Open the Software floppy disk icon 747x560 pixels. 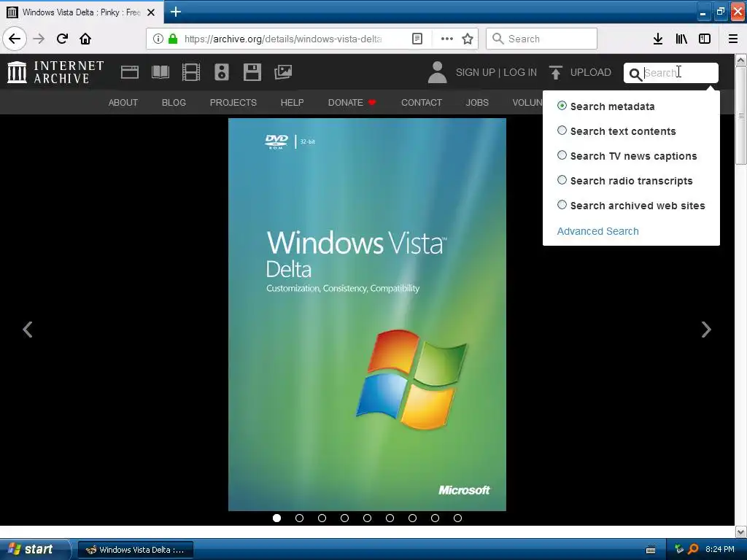[x=252, y=72]
